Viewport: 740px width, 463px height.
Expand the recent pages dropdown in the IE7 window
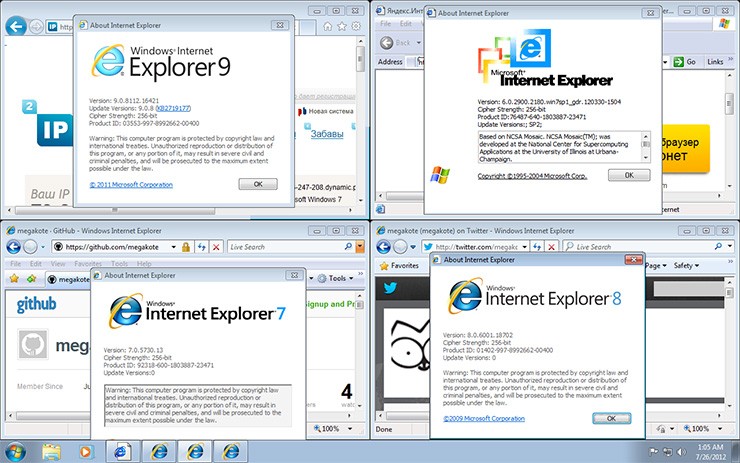42,247
